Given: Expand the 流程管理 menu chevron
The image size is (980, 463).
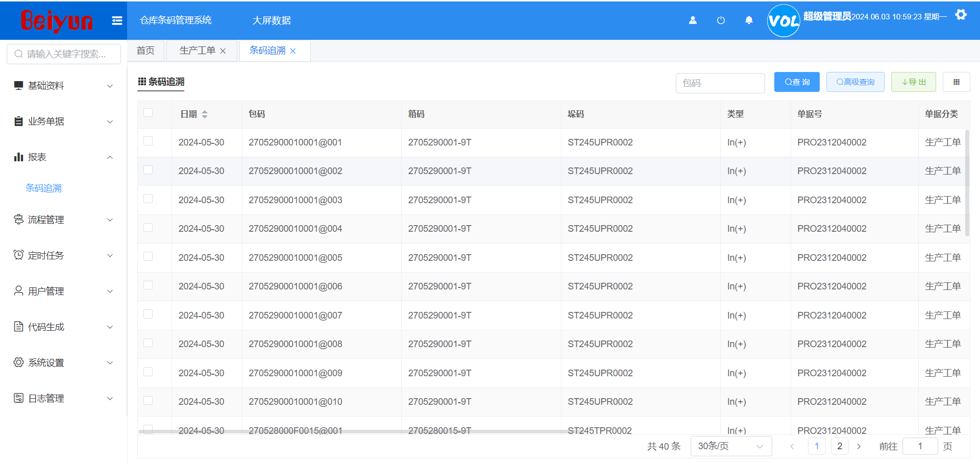Looking at the screenshot, I should pos(110,220).
